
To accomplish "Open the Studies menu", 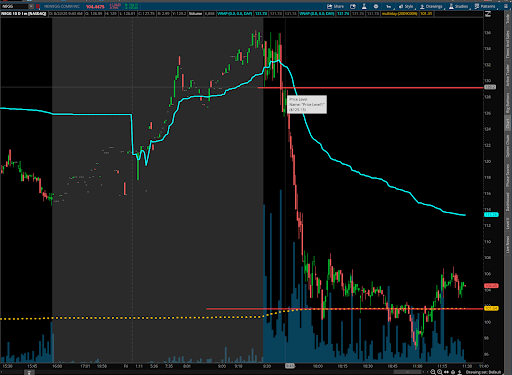I will [x=459, y=6].
